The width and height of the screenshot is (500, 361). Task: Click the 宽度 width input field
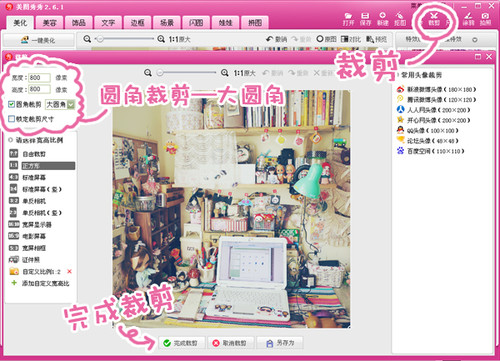pyautogui.click(x=39, y=78)
